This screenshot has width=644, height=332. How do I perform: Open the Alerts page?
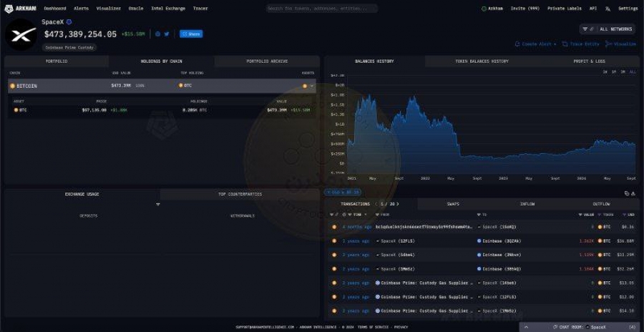pos(81,8)
